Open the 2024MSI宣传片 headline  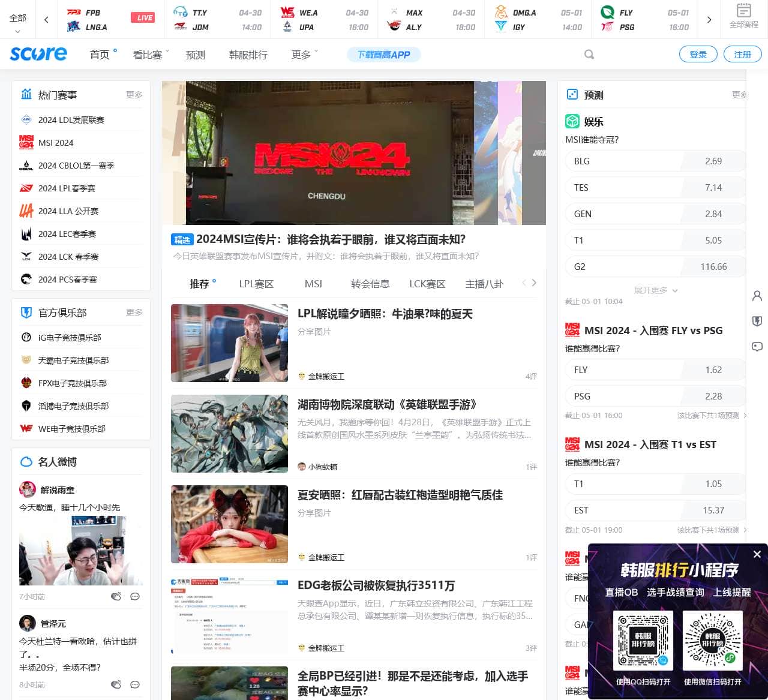331,239
